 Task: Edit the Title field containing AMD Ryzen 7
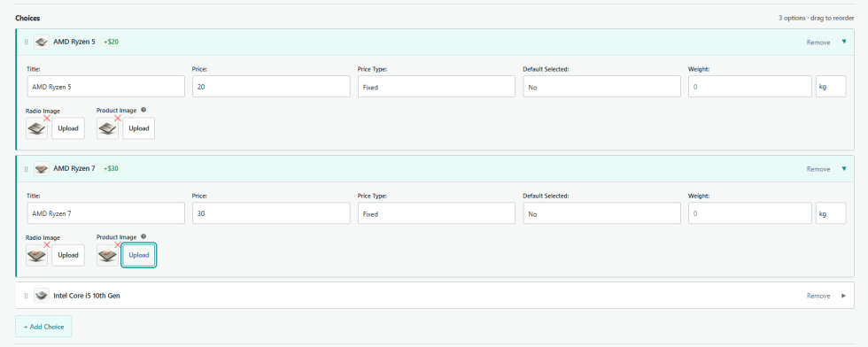pyautogui.click(x=105, y=213)
